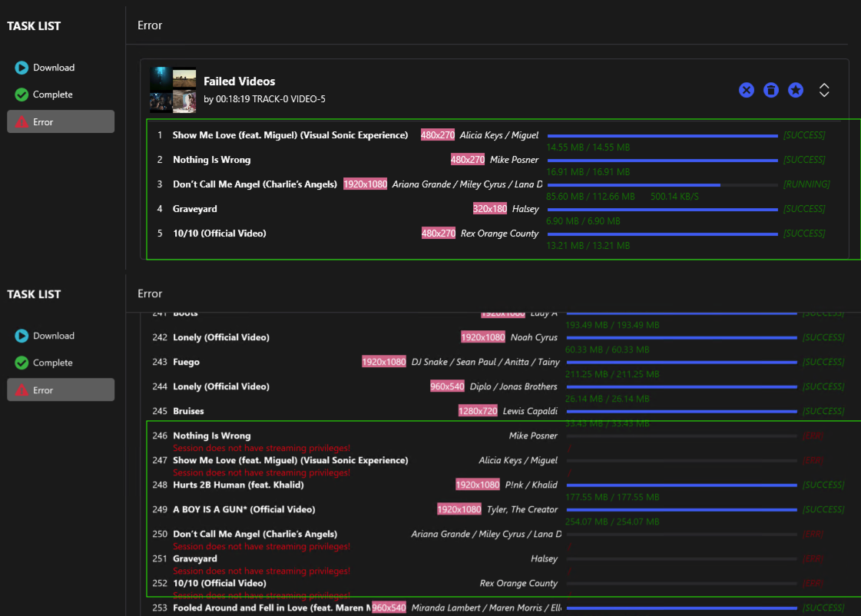Delete Failed Videos using the trash icon

point(770,90)
